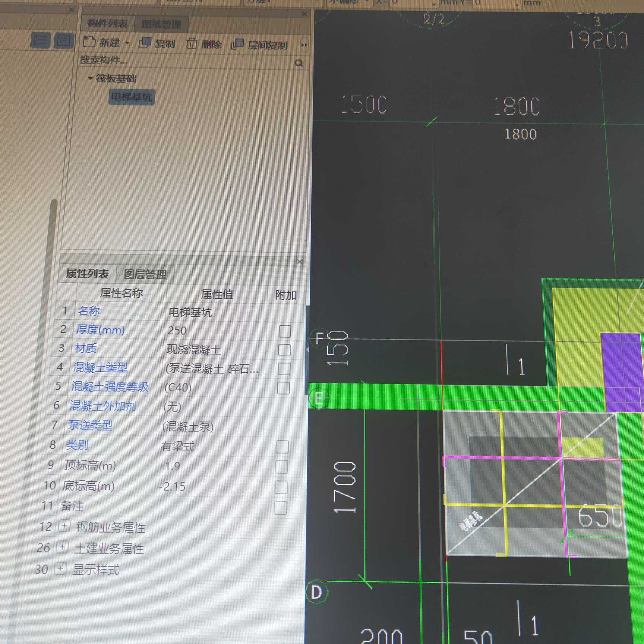Image resolution: width=644 pixels, height=644 pixels.
Task: Click the 复制 (Copy) button
Action: click(x=157, y=44)
